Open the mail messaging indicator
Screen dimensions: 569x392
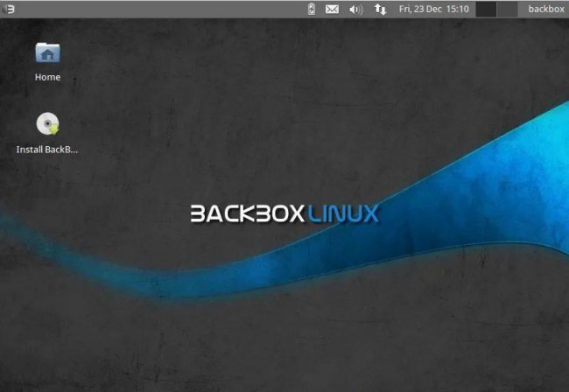click(x=332, y=9)
